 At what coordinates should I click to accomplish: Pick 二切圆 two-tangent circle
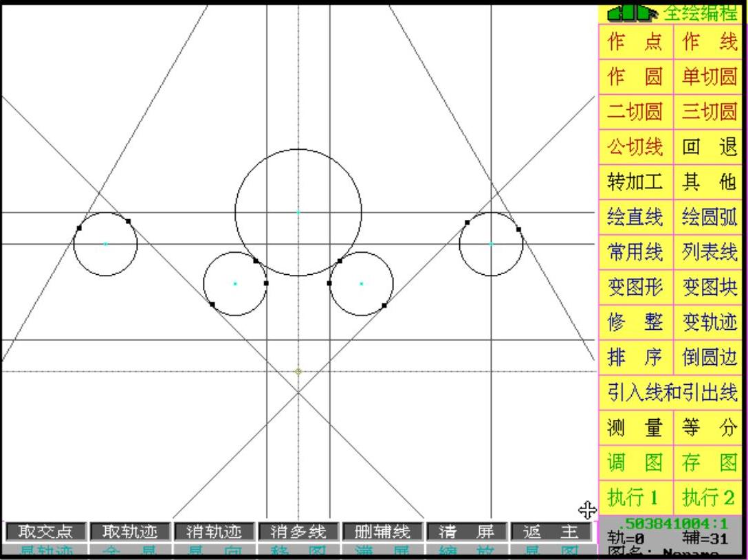[x=635, y=111]
